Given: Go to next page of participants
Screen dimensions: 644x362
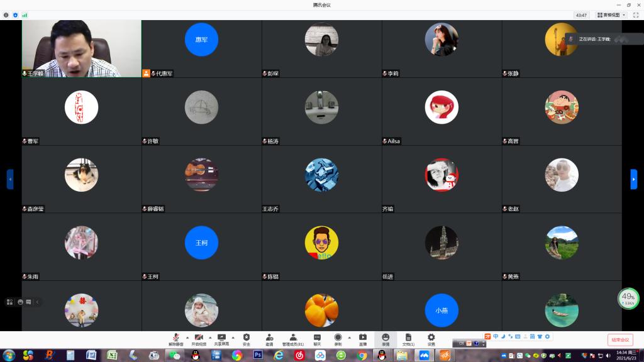Looking at the screenshot, I should click(633, 179).
